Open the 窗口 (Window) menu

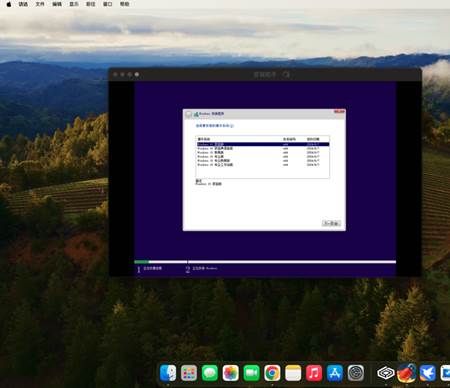[107, 4]
